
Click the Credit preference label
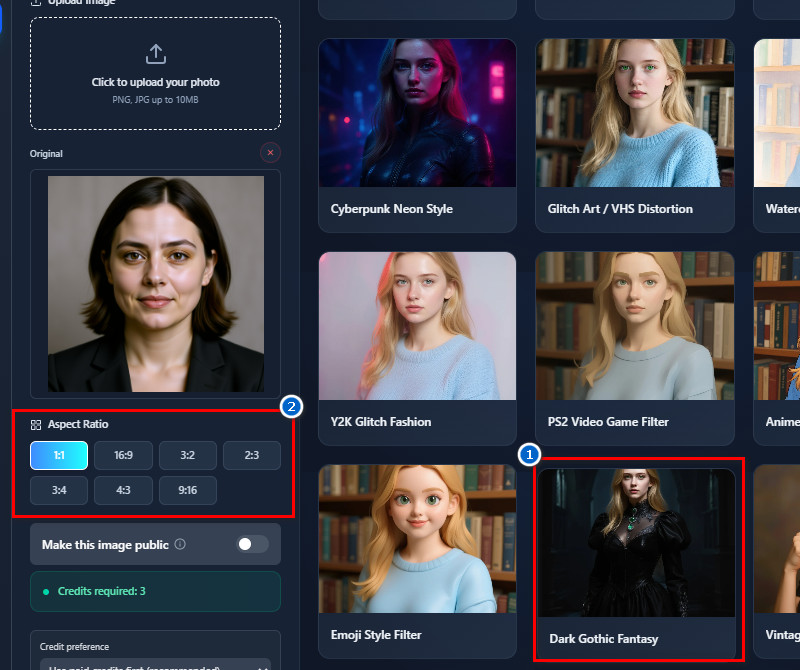click(x=74, y=647)
